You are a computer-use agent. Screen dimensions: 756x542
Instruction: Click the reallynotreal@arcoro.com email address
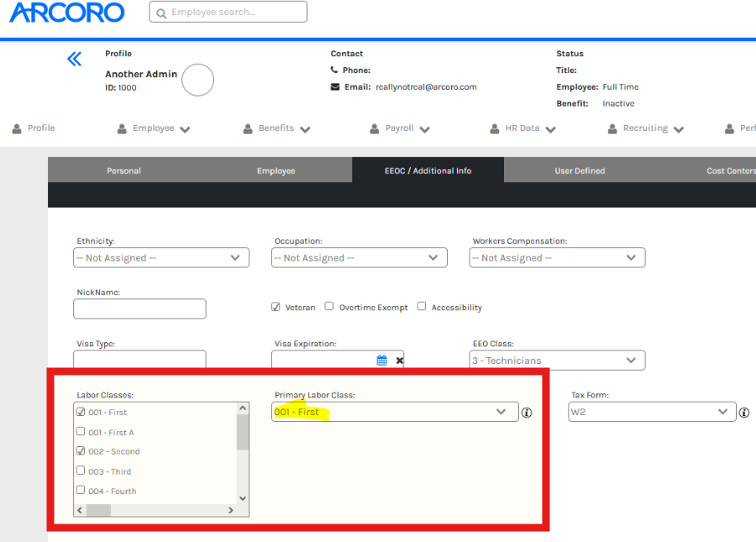[426, 87]
